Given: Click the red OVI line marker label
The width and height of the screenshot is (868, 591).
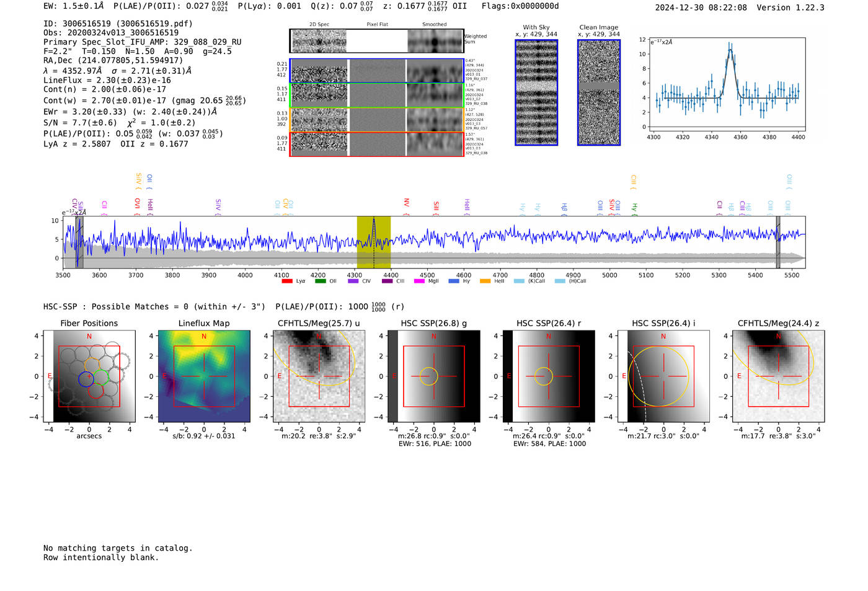Looking at the screenshot, I should click(x=138, y=203).
